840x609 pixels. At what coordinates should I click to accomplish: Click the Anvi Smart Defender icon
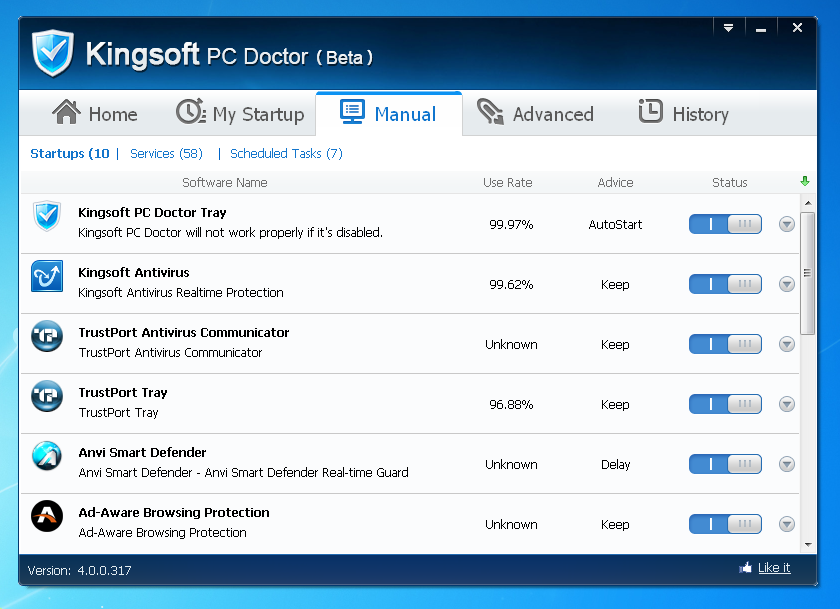coord(47,456)
